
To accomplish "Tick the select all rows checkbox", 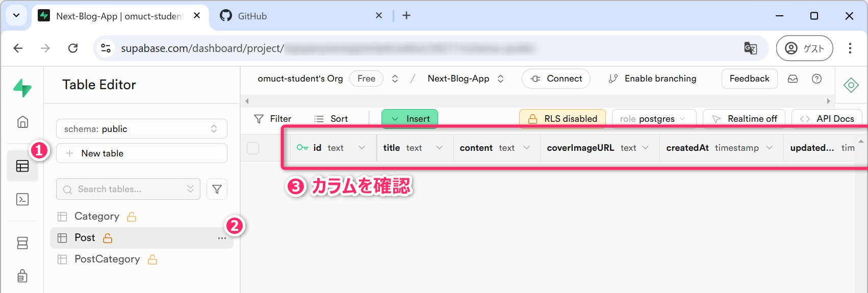I will (x=253, y=148).
